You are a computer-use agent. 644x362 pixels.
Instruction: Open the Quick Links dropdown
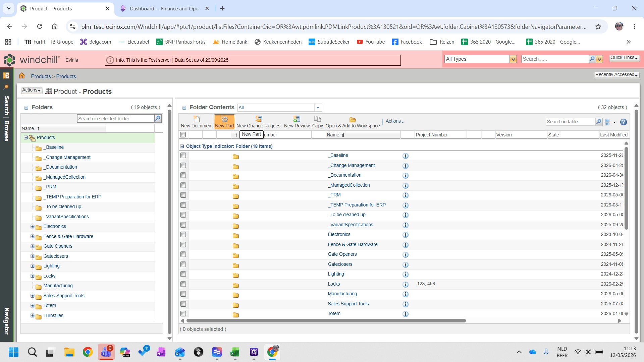click(624, 58)
